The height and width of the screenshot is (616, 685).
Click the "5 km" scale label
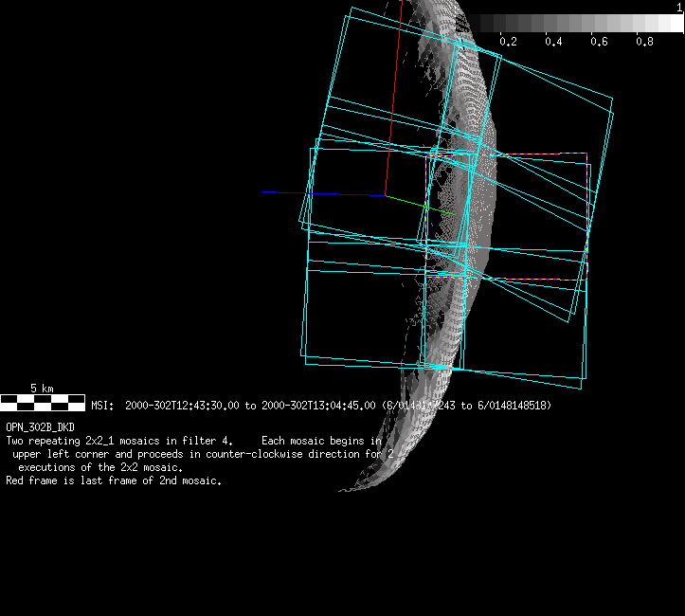click(x=42, y=388)
